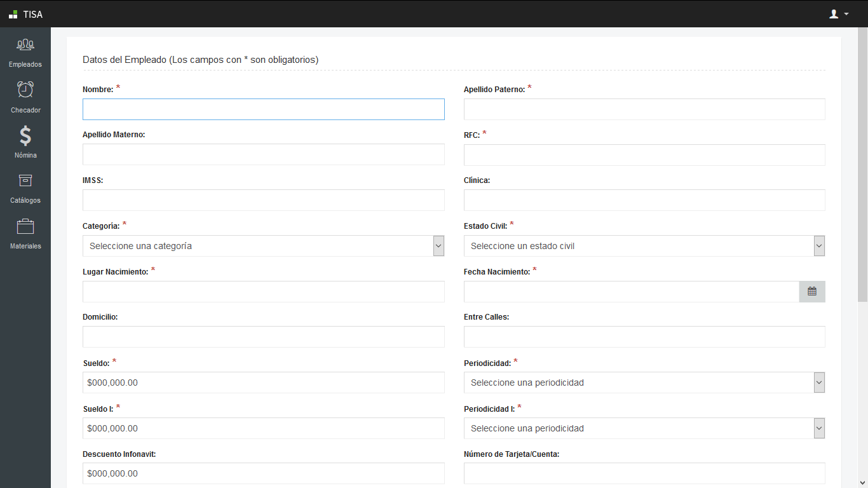Click the calendar icon for Fecha Nacimiento
Viewport: 868px width, 488px height.
tap(811, 292)
